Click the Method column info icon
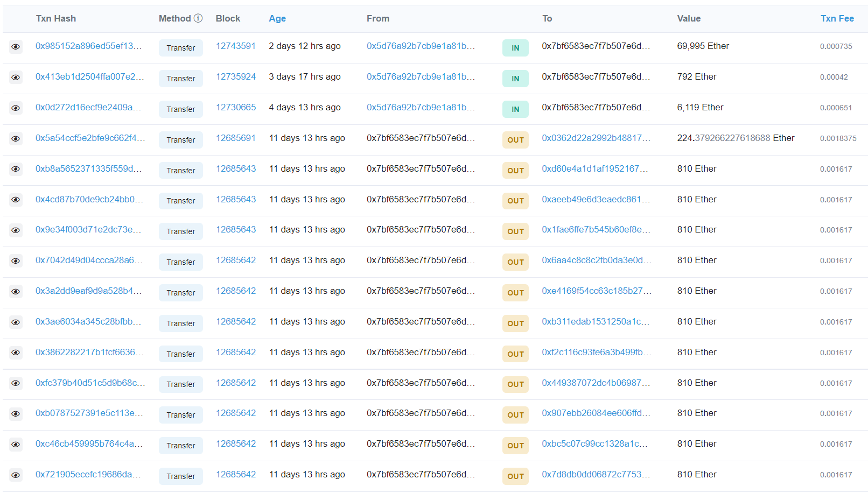 coord(198,18)
